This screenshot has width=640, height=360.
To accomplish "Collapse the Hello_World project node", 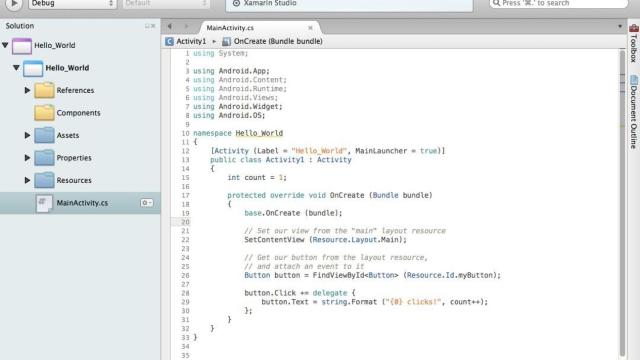I will (x=16, y=67).
